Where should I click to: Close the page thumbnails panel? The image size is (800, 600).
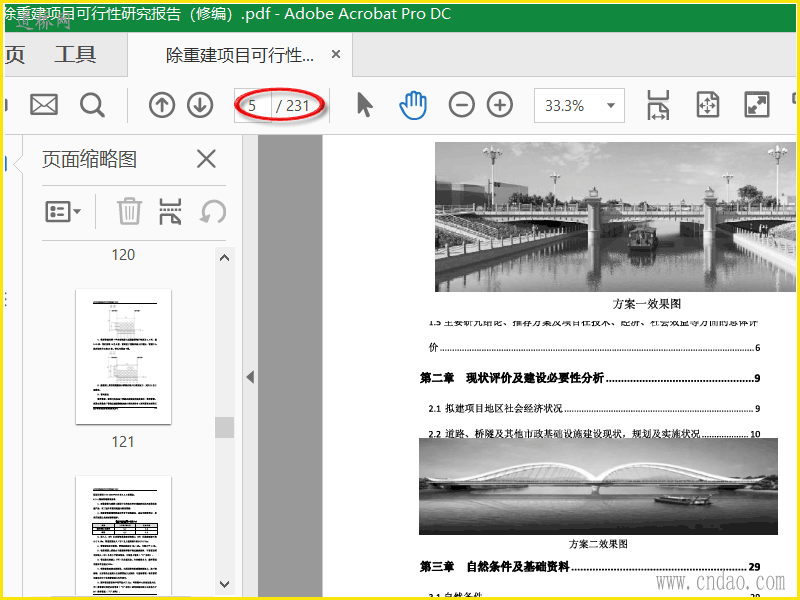206,159
